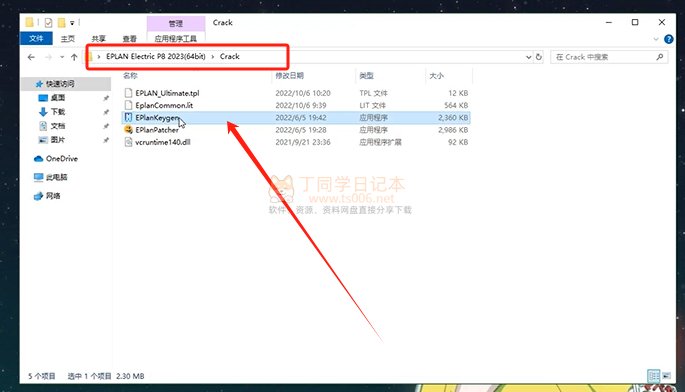Open the address bar history dropdown

[528, 57]
